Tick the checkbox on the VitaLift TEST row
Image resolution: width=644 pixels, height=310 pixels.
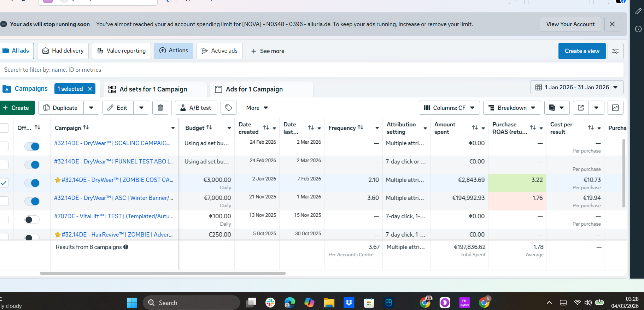pos(4,220)
